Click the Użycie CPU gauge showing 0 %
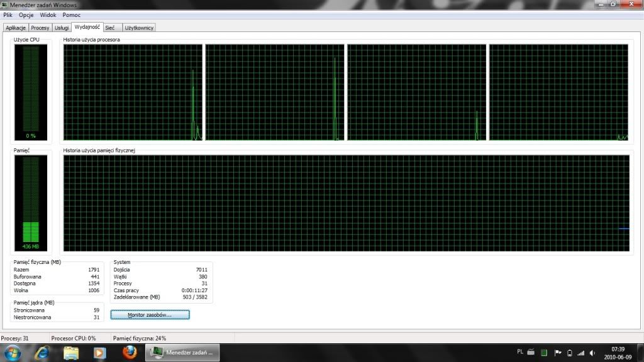644x362 pixels. tap(31, 92)
